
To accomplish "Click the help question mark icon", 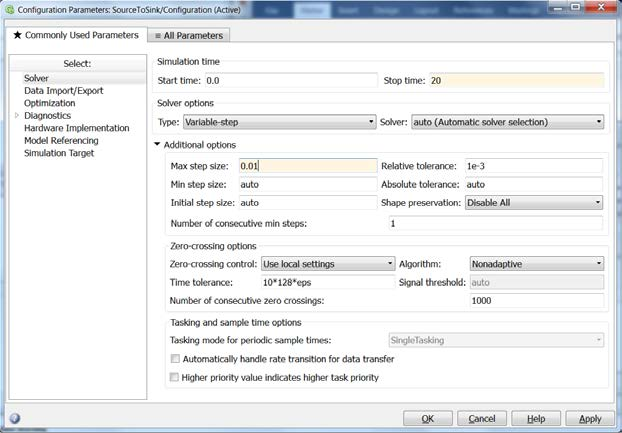I will pos(15,419).
